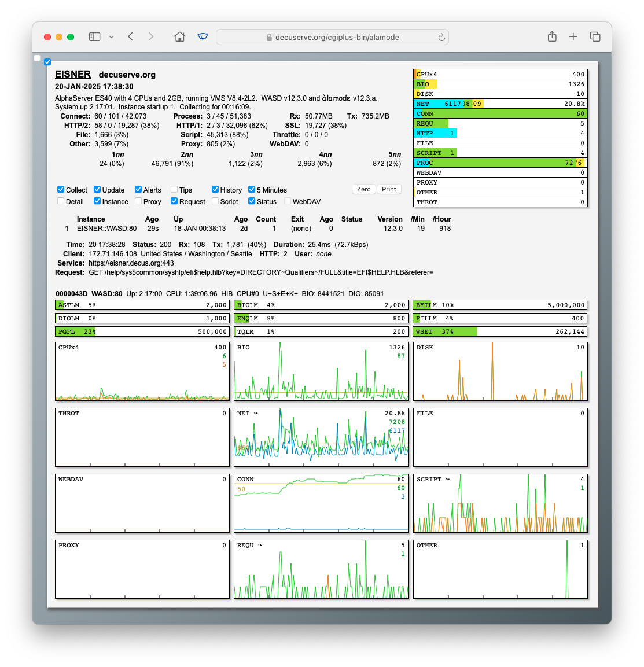Click the white unchecked box at top-left corner
Image resolution: width=644 pixels, height=667 pixels.
point(37,58)
